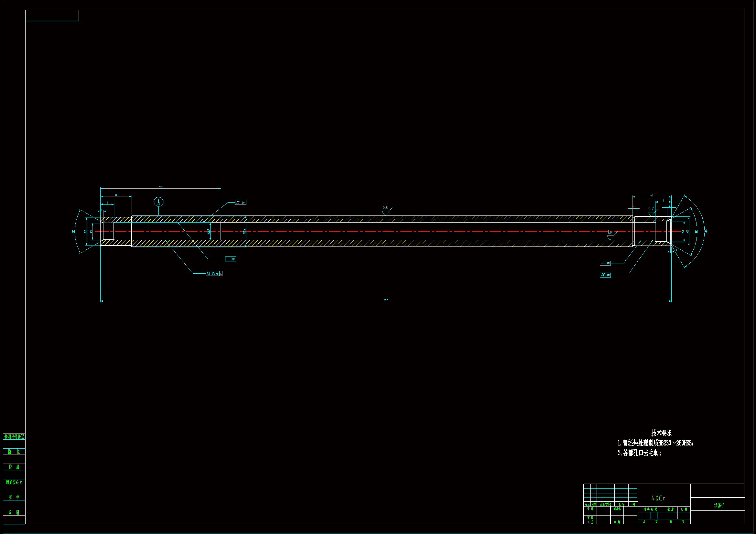Click the 44 dimension at right end
Screen dimensions: 756x534
[652, 196]
